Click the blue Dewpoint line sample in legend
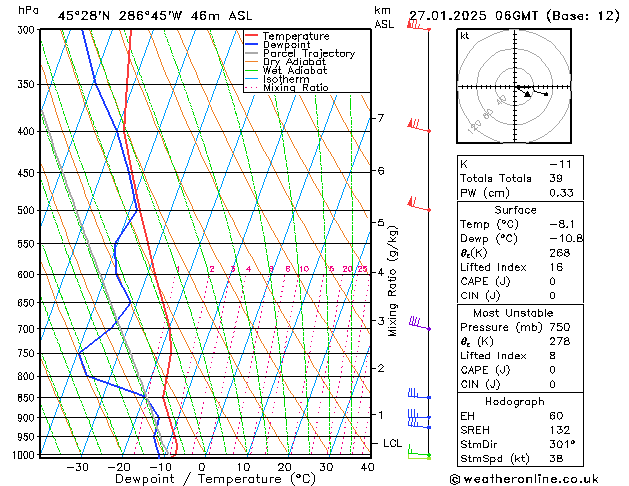 point(252,45)
